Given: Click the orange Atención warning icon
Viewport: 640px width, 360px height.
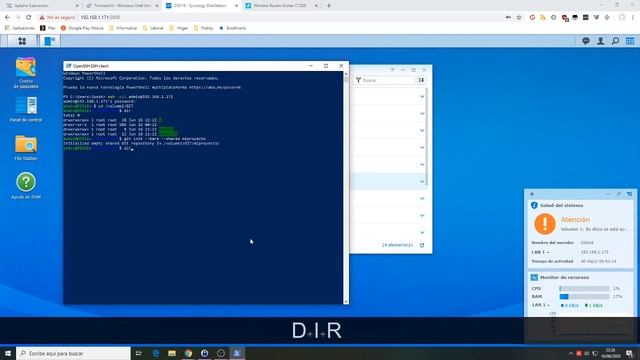Looking at the screenshot, I should click(544, 224).
